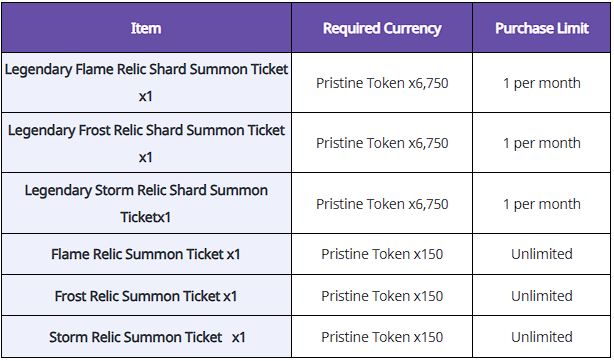Click the Frost Relic Summon Ticket x1 cell
Image resolution: width=614 pixels, height=361 pixels.
(x=146, y=296)
